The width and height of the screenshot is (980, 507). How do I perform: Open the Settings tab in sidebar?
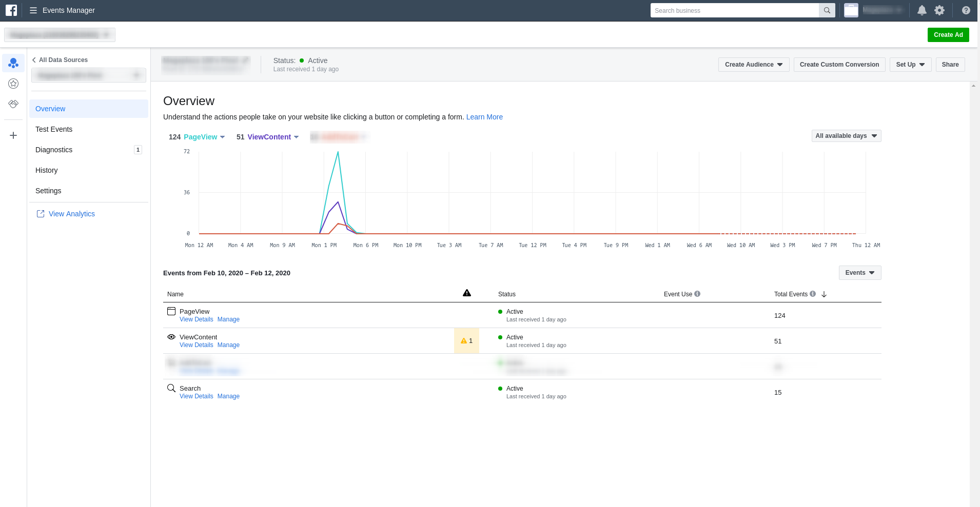pos(89,191)
